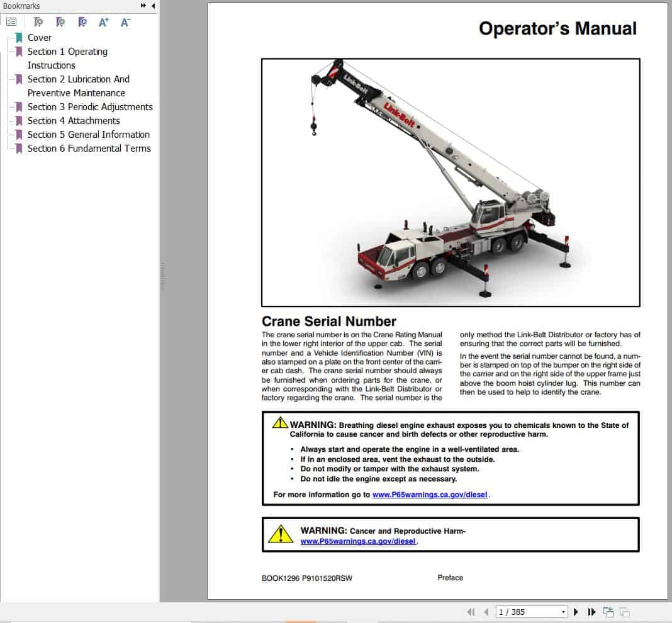Select the find current bookmark icon
672x623 pixels.
click(x=82, y=21)
